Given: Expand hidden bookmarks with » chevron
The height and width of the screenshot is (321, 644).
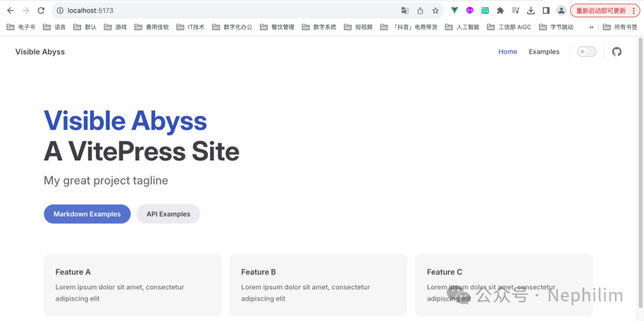Looking at the screenshot, I should [592, 27].
